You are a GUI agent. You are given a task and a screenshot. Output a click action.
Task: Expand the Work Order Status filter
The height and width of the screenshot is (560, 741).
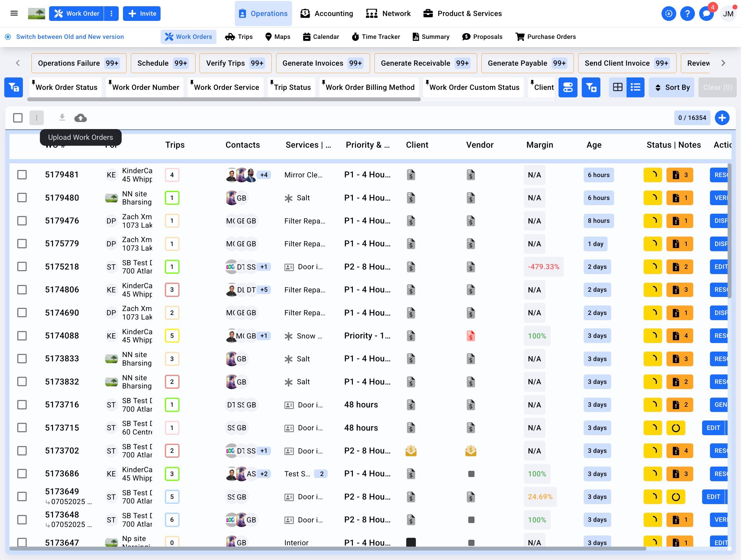66,87
